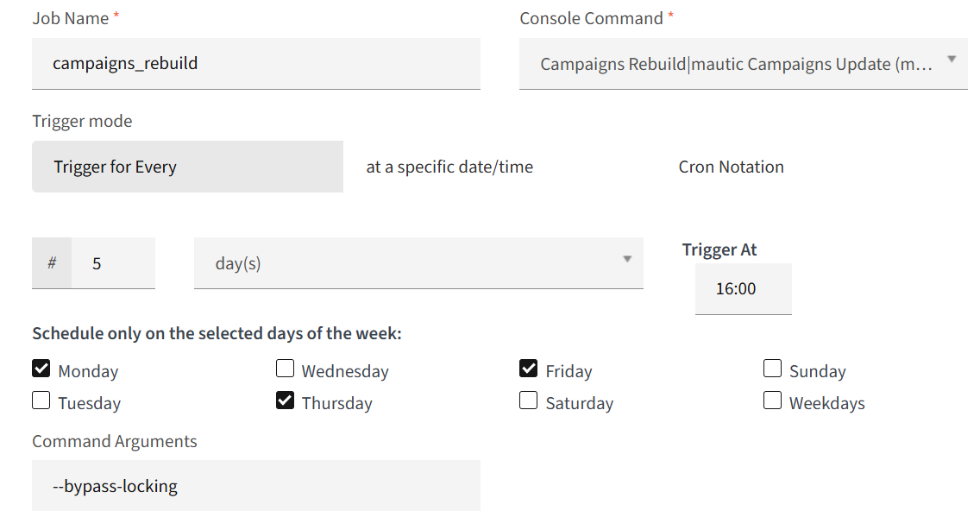This screenshot has width=980, height=511.
Task: Check the Wednesday checkbox
Action: point(285,369)
